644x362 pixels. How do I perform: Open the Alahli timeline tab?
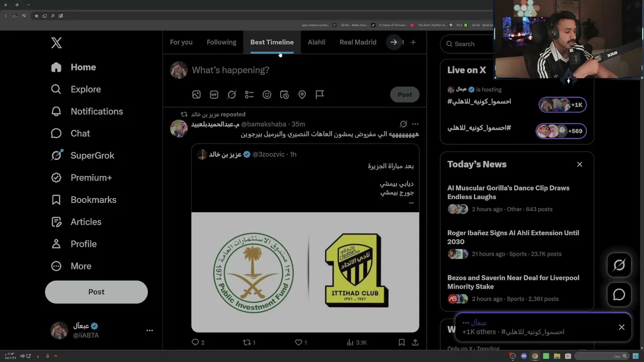click(x=316, y=42)
